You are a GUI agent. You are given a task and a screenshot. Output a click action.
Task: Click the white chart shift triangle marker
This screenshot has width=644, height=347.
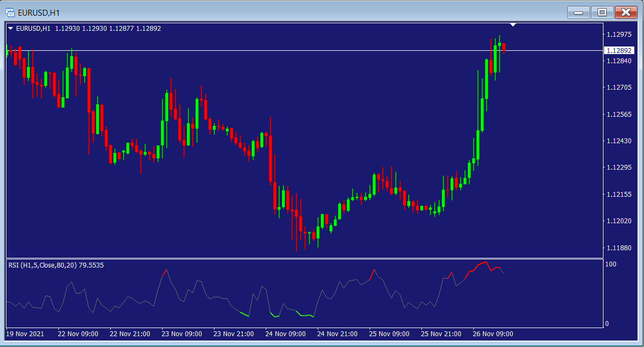513,25
